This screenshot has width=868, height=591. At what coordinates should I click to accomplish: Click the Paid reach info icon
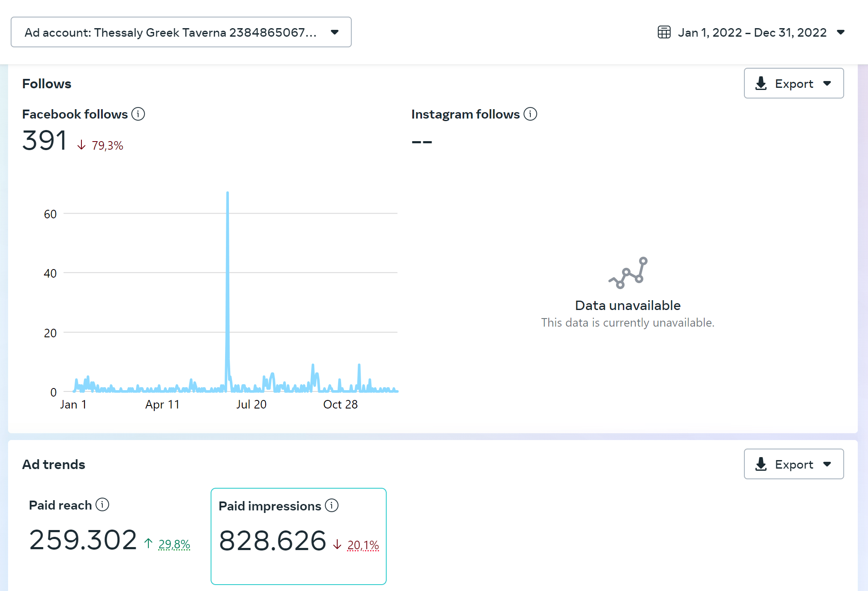[102, 505]
